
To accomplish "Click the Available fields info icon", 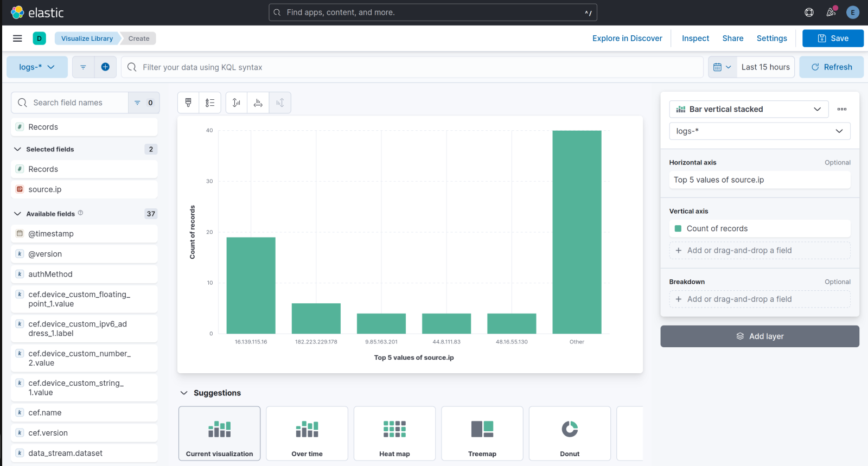I will tap(80, 213).
